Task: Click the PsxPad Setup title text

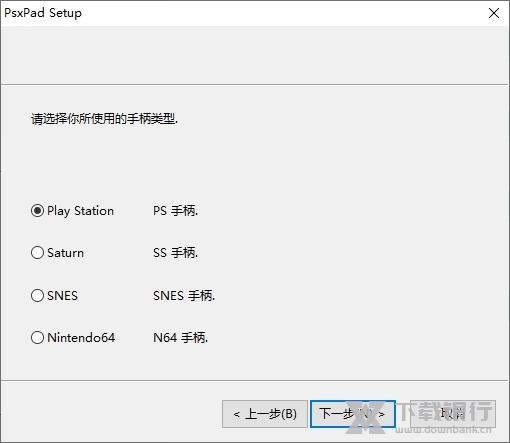Action: [x=43, y=13]
